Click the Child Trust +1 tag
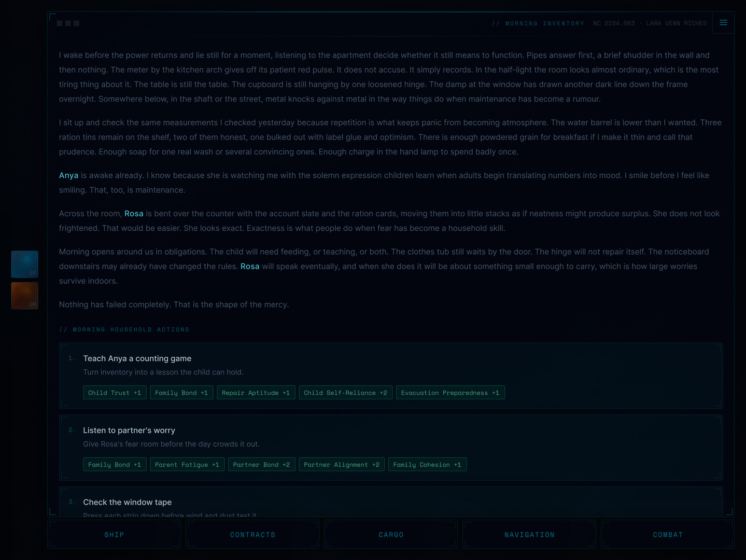 pos(115,393)
